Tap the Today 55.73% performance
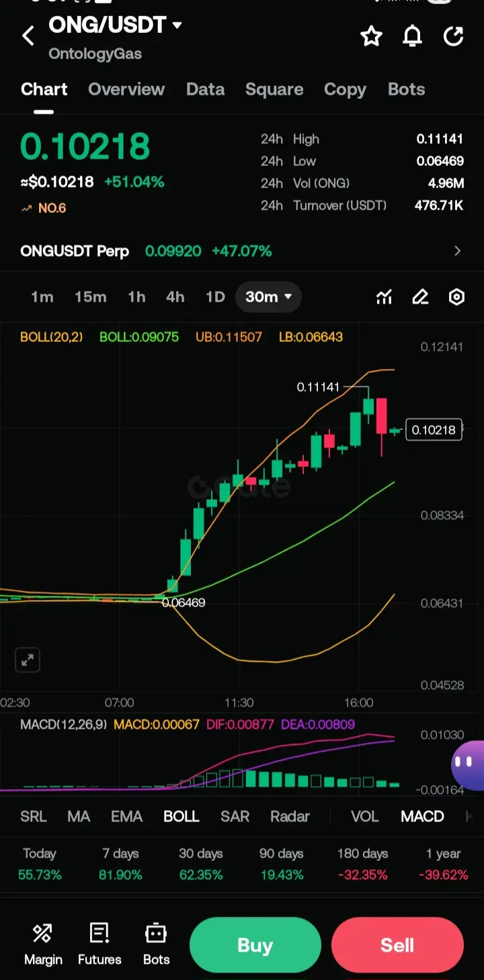 [40, 864]
